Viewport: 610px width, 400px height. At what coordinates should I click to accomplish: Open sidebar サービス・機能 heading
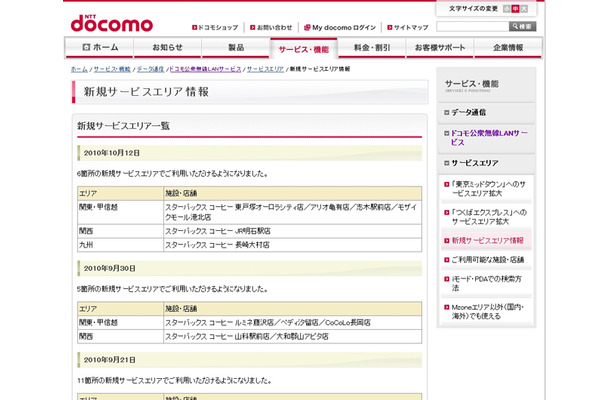472,84
